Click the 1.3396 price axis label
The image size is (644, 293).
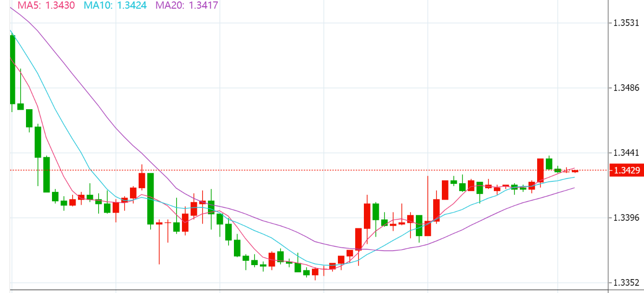(626, 217)
